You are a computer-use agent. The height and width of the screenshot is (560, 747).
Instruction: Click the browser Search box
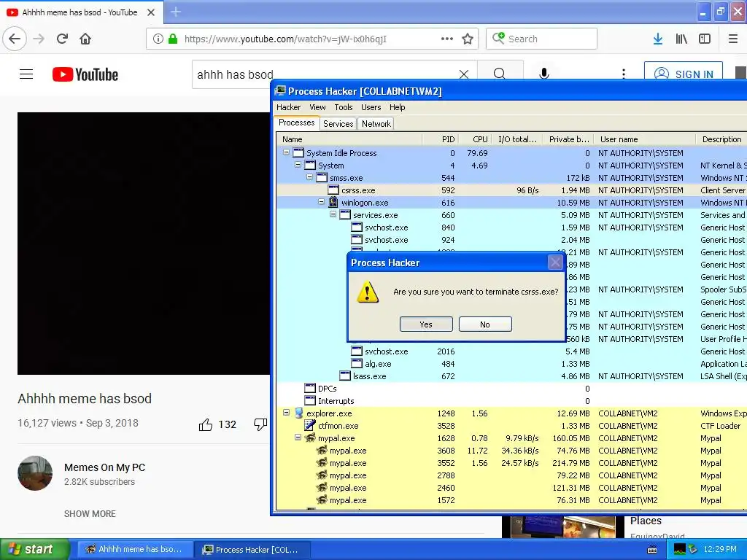point(542,39)
